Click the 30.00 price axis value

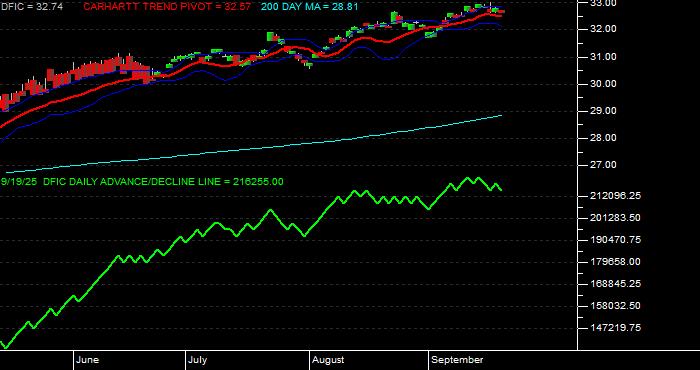point(603,84)
